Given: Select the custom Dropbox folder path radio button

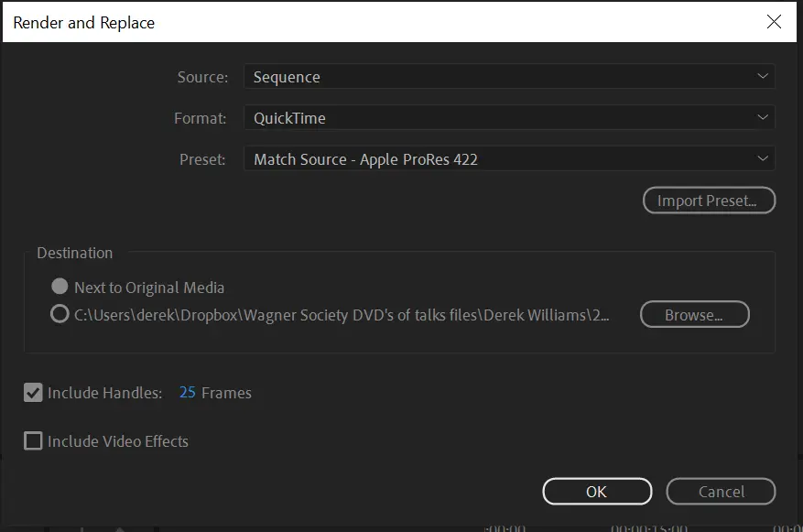Looking at the screenshot, I should coord(60,315).
